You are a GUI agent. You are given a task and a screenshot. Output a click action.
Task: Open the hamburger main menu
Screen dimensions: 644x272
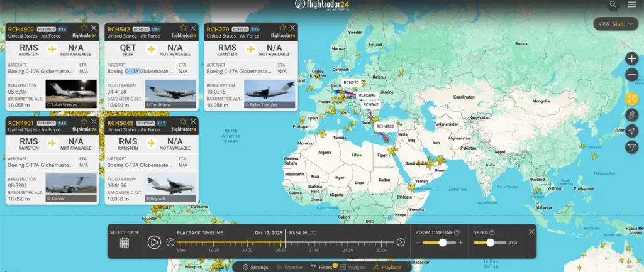631,4
